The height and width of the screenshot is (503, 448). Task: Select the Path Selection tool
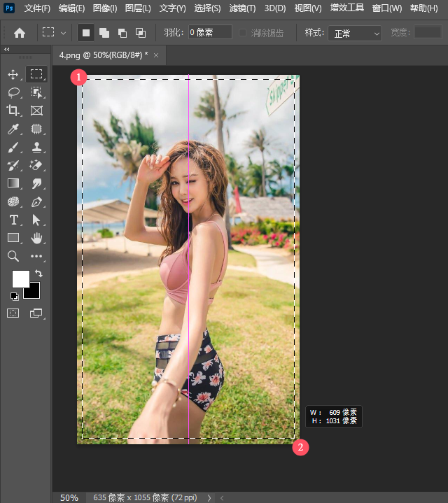(x=36, y=220)
